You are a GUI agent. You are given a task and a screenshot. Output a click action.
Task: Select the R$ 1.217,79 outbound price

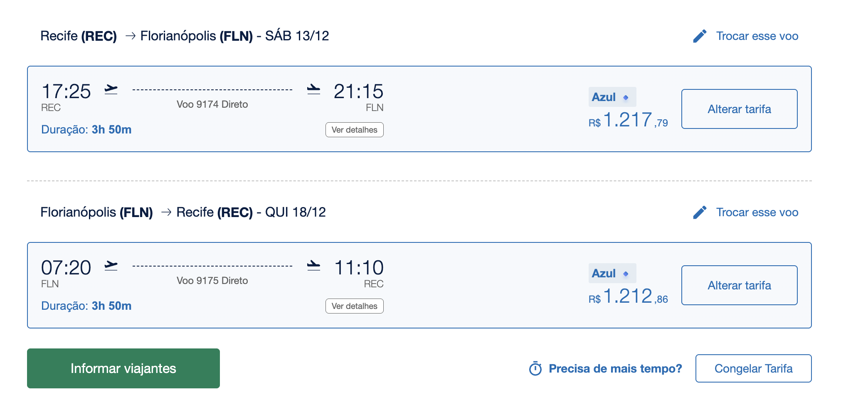coord(628,121)
